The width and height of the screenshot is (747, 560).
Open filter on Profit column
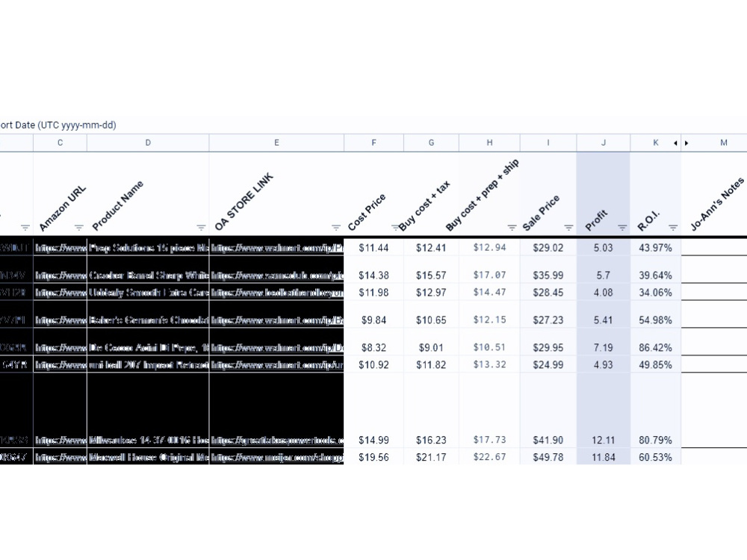pos(622,228)
